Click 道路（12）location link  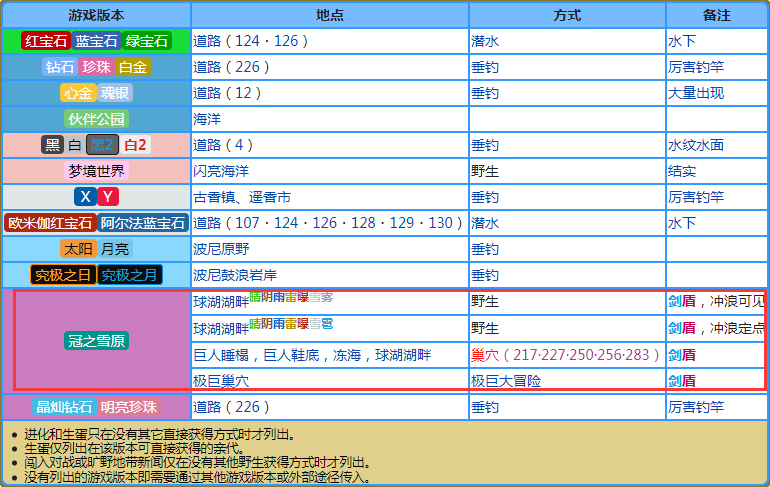(227, 93)
